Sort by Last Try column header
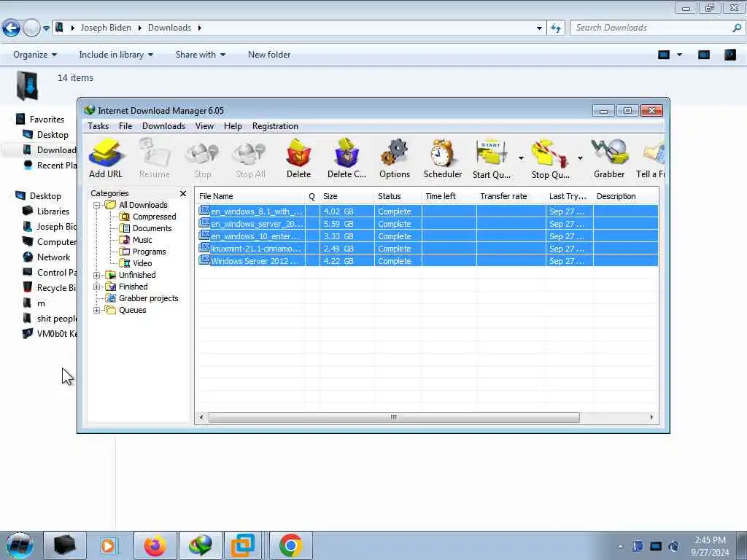The image size is (747, 560). (x=569, y=196)
